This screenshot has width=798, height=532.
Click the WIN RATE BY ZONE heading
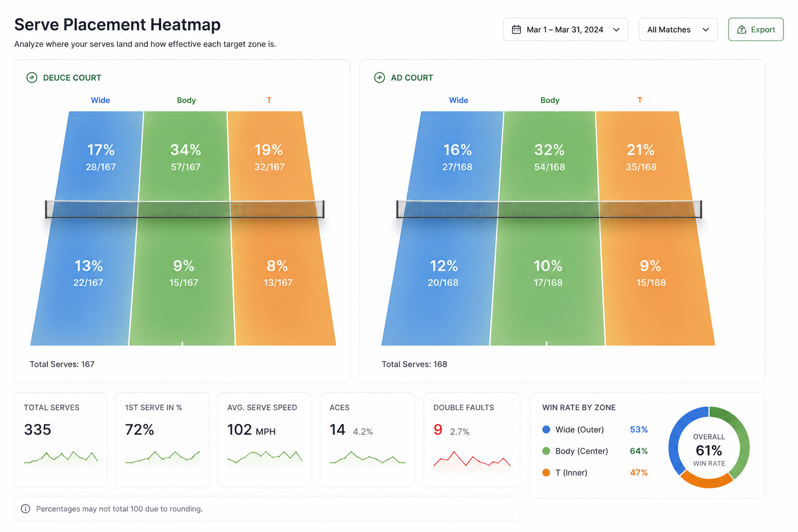point(579,408)
